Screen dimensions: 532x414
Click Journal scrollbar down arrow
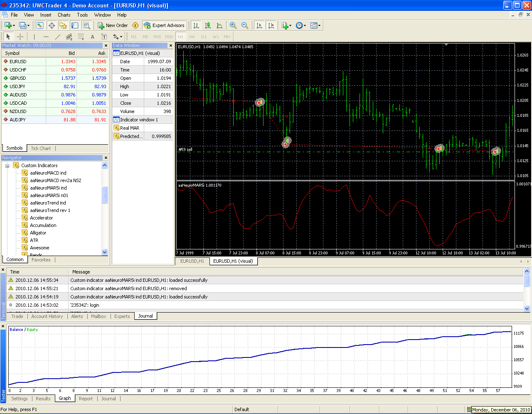tap(527, 308)
